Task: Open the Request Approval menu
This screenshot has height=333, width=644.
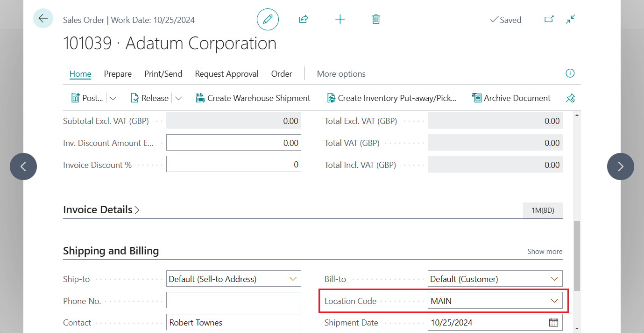Action: click(x=226, y=73)
